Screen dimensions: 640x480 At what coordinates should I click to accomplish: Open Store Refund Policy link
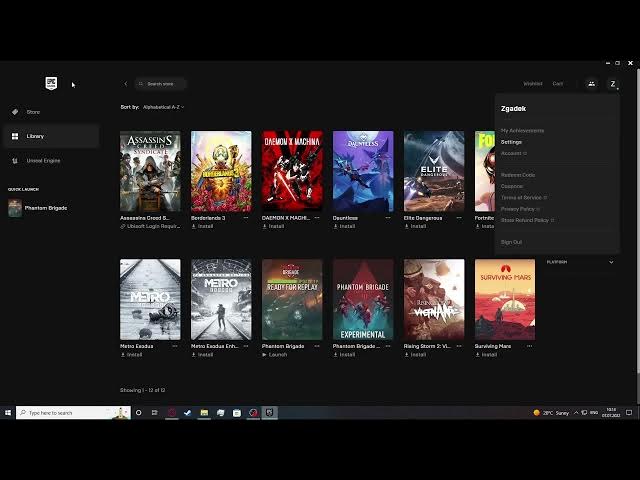tap(527, 220)
